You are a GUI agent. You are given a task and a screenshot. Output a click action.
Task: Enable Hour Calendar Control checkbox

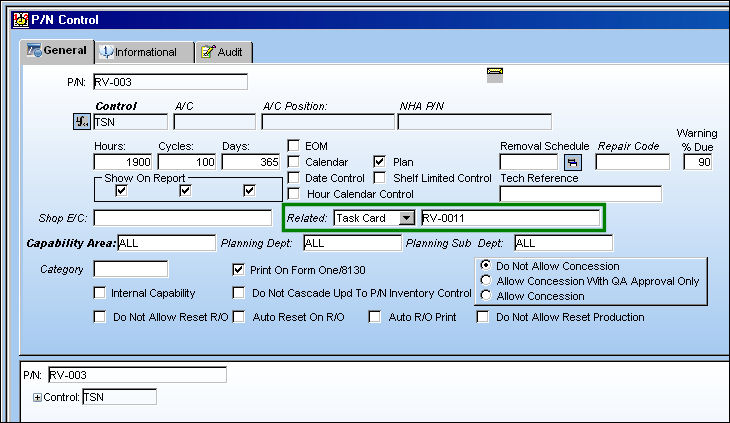click(293, 194)
